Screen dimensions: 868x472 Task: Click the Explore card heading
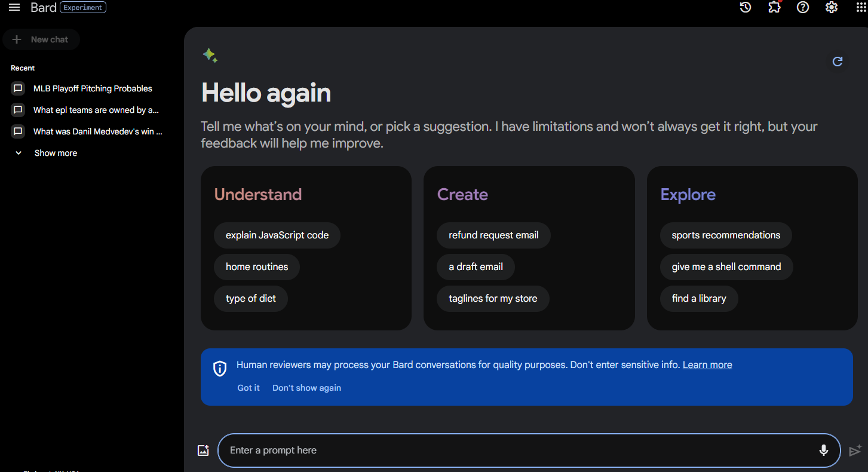(688, 195)
